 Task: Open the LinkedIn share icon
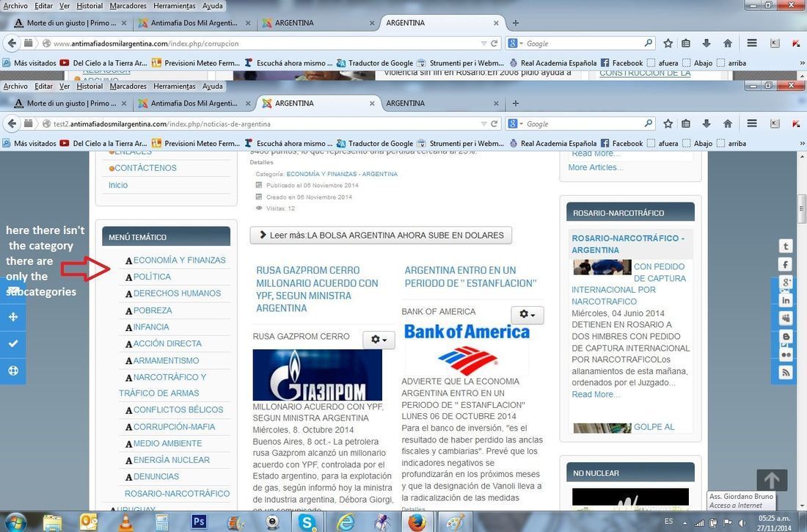pos(786,300)
